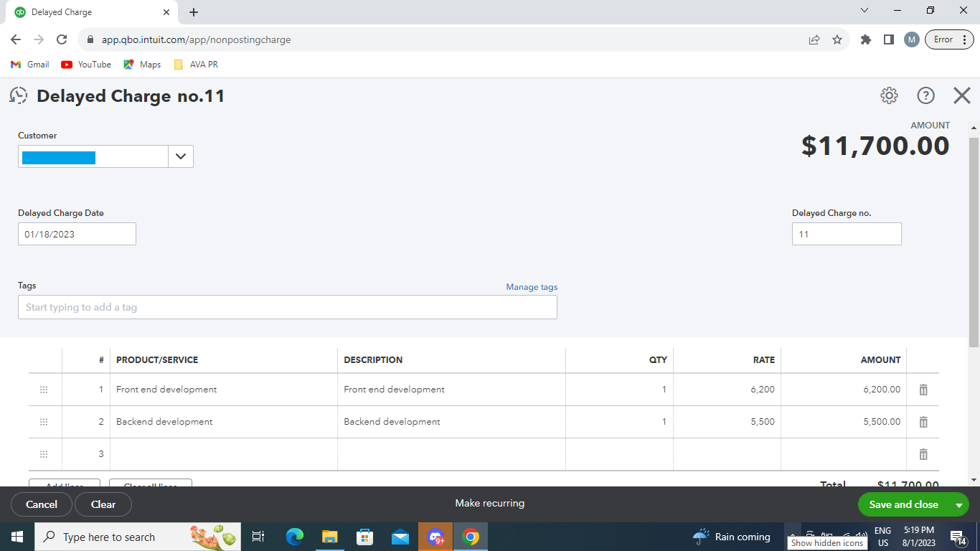Close the Delayed Charge browser tab
Viewport: 980px width, 551px height.
pyautogui.click(x=166, y=12)
